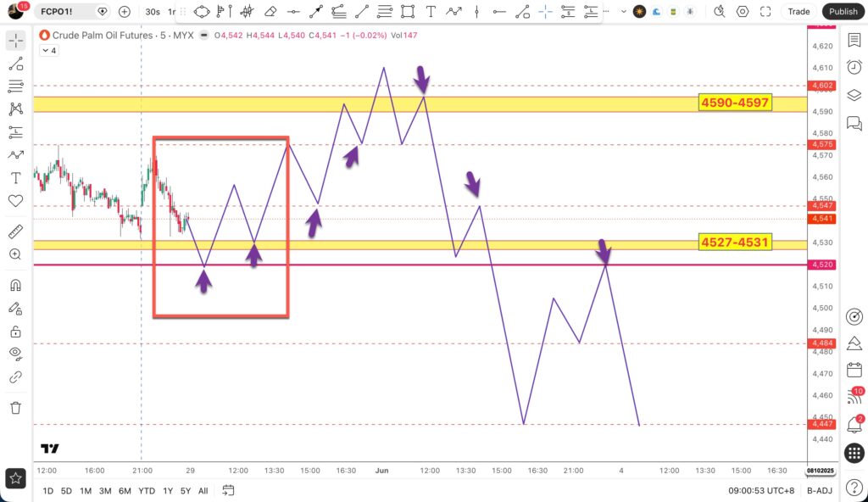Image resolution: width=868 pixels, height=502 pixels.
Task: Select the trend line tool in left sidebar
Action: [15, 64]
